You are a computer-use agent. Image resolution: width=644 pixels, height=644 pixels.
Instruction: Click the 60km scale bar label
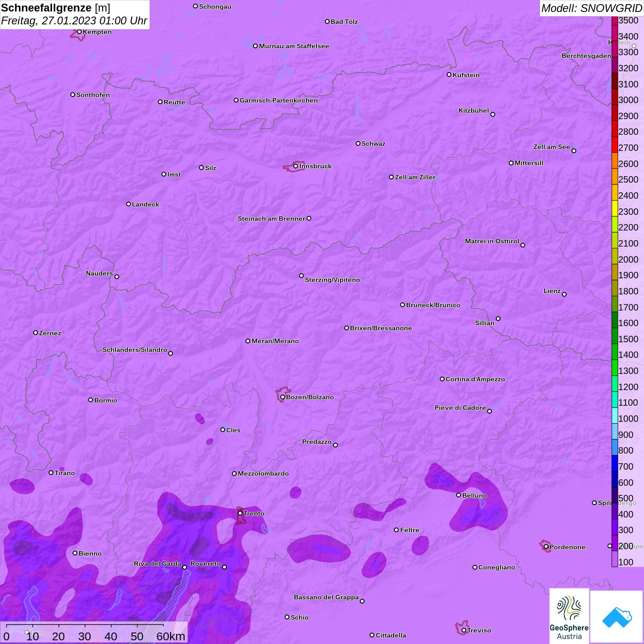click(171, 636)
